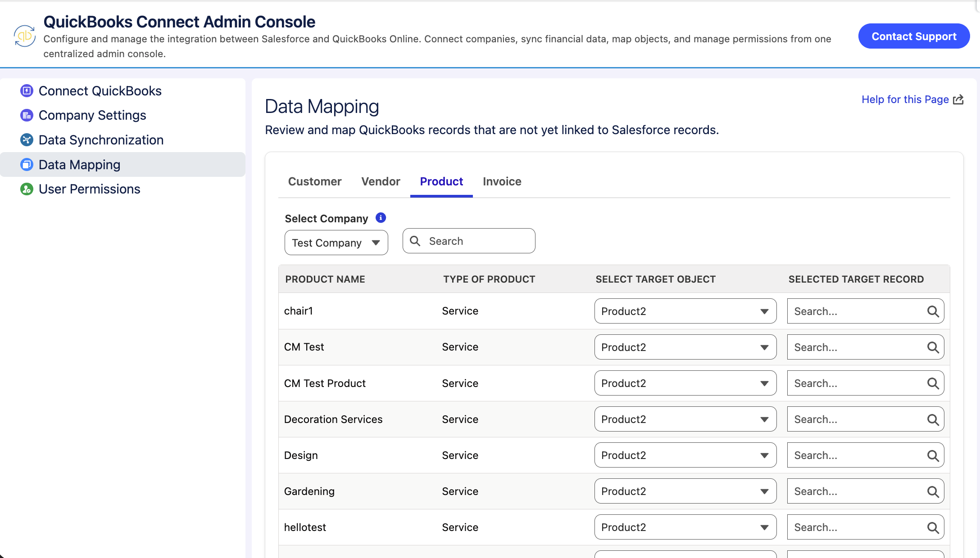
Task: Click target record search for Decoration Services
Action: tap(866, 419)
